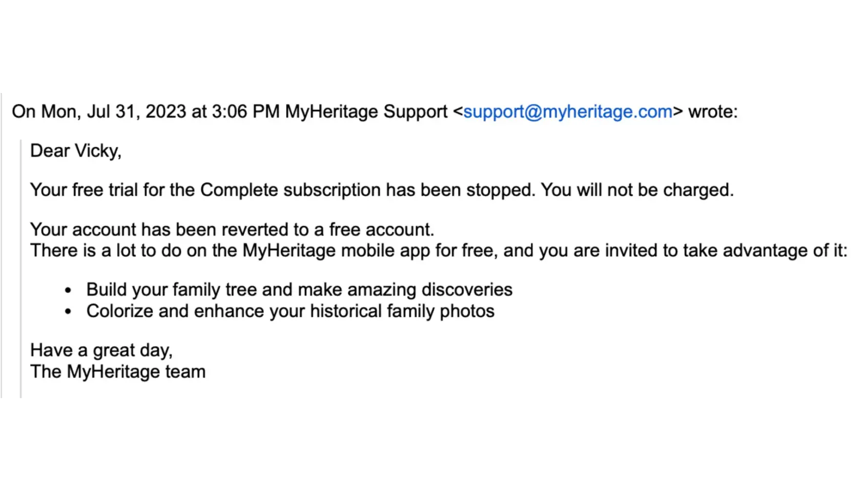Click the "Have a great day," closing line
This screenshot has height=488, width=868.
(x=101, y=350)
